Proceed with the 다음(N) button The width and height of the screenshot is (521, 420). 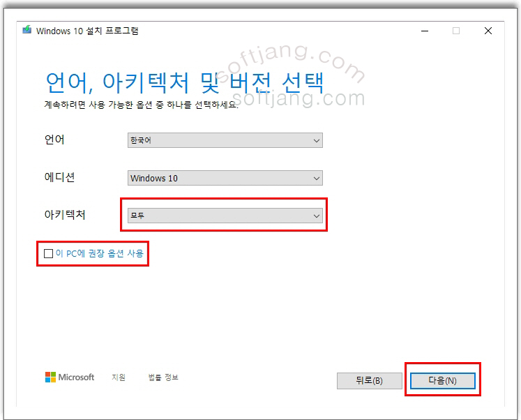pyautogui.click(x=442, y=381)
